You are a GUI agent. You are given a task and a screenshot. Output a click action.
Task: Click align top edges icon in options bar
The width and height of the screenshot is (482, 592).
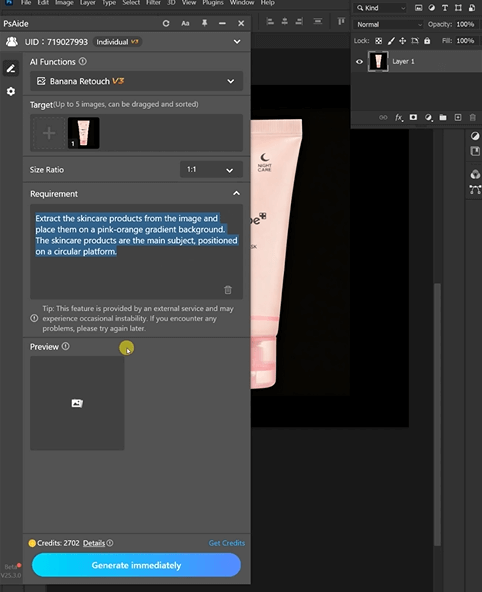[341, 22]
